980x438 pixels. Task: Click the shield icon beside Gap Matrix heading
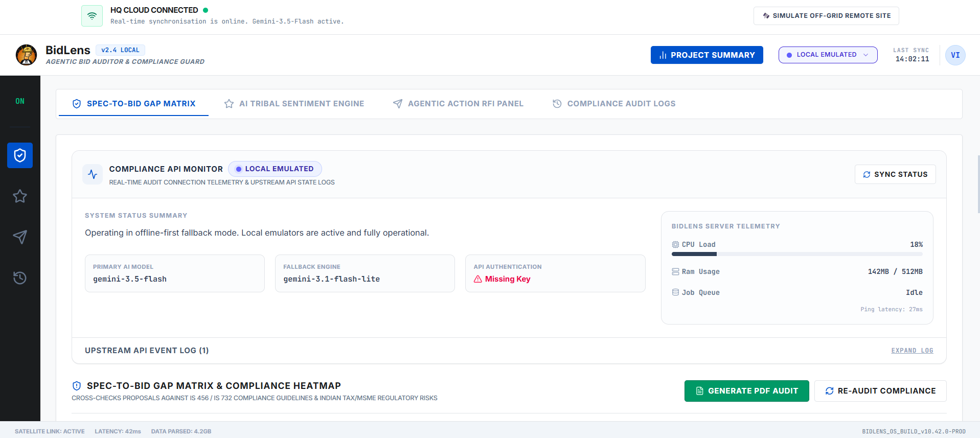pyautogui.click(x=77, y=386)
